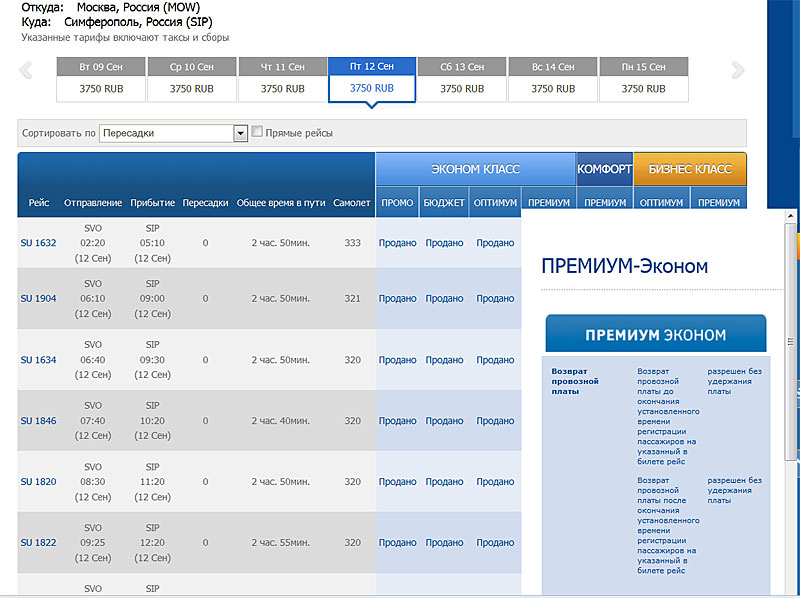The image size is (800, 598).
Task: Click Продано in ОПТИМУМ for SU 1634
Action: (495, 360)
